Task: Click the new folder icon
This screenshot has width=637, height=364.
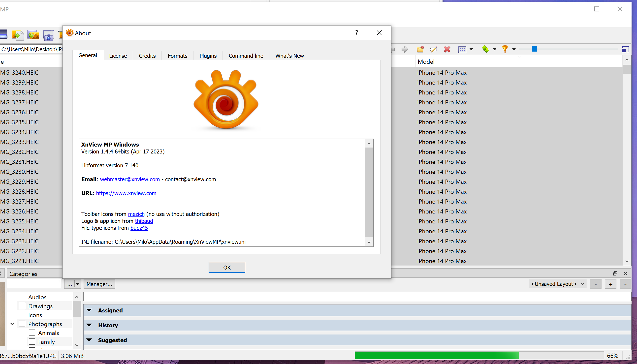Action: (x=420, y=49)
